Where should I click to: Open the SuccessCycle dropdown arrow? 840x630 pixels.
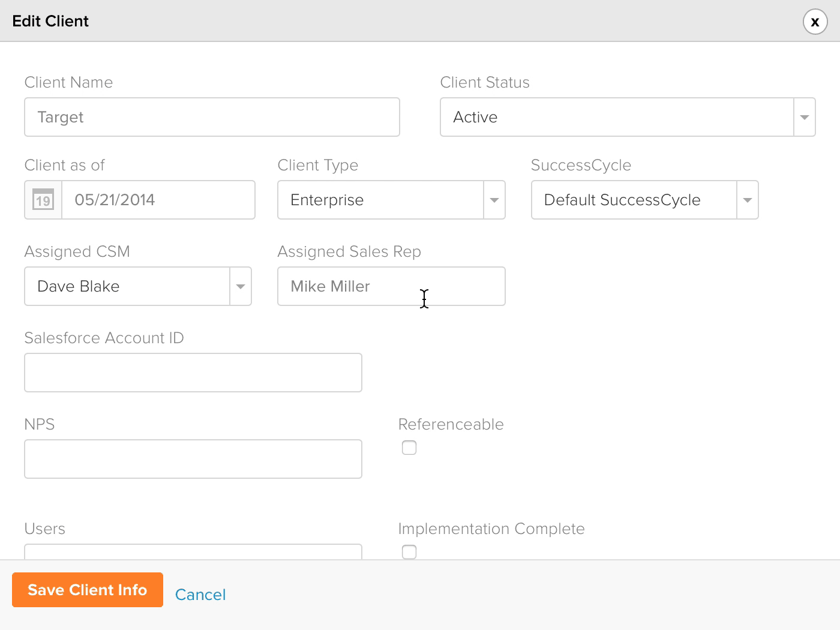(x=748, y=200)
